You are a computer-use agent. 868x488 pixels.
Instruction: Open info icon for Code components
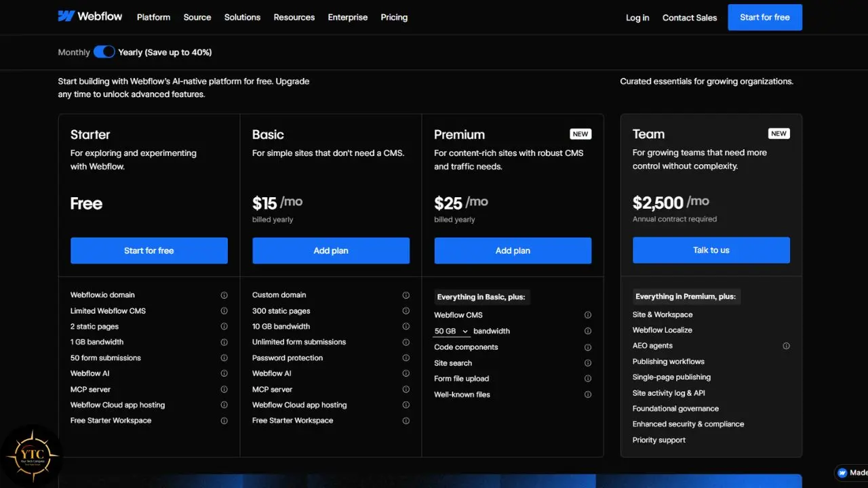[x=587, y=348]
